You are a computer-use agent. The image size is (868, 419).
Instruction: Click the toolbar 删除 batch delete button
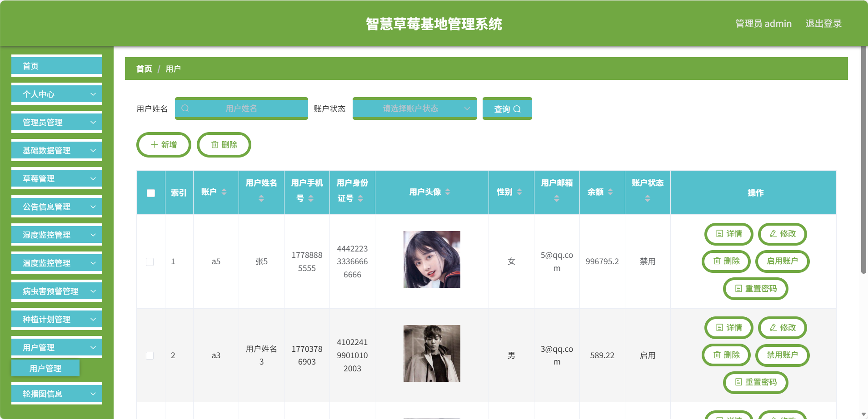[224, 145]
